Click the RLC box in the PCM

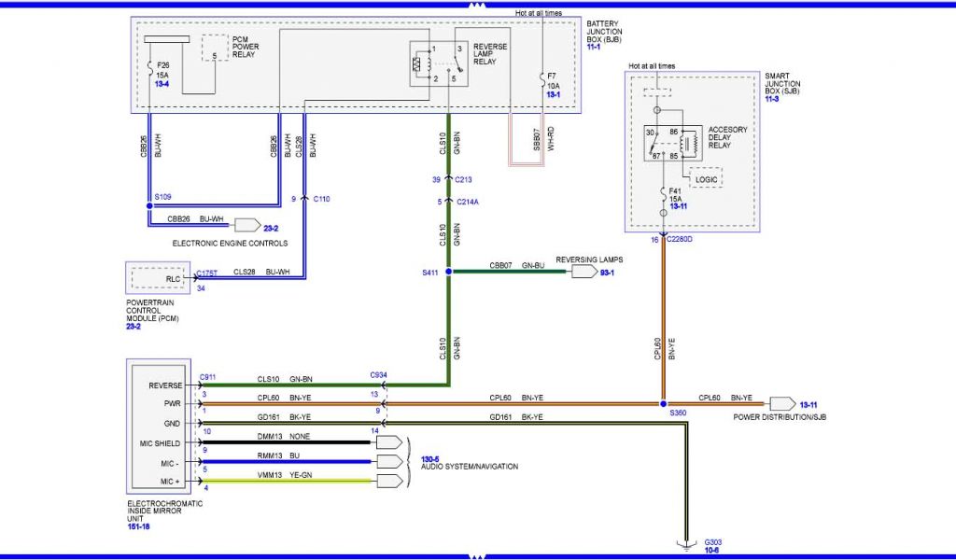tap(161, 278)
